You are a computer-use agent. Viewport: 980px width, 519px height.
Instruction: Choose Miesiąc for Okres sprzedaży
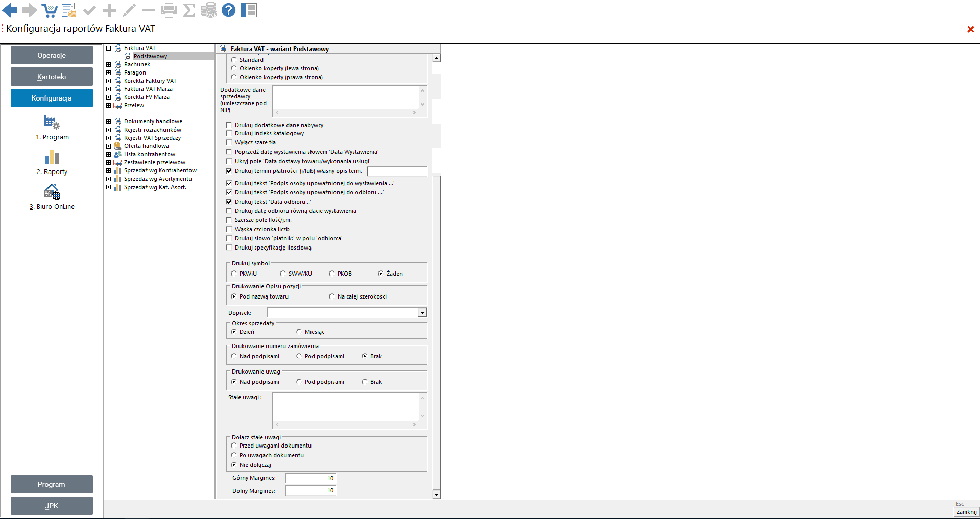pyautogui.click(x=299, y=332)
